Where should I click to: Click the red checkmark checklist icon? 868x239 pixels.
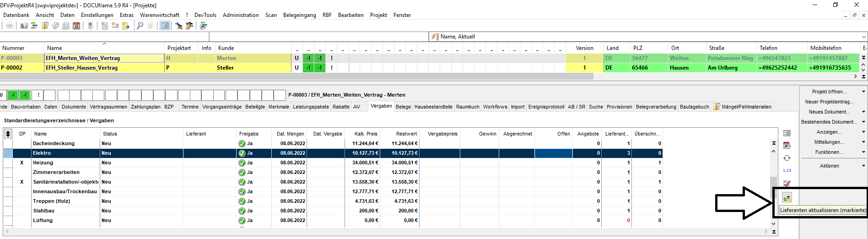click(x=787, y=183)
